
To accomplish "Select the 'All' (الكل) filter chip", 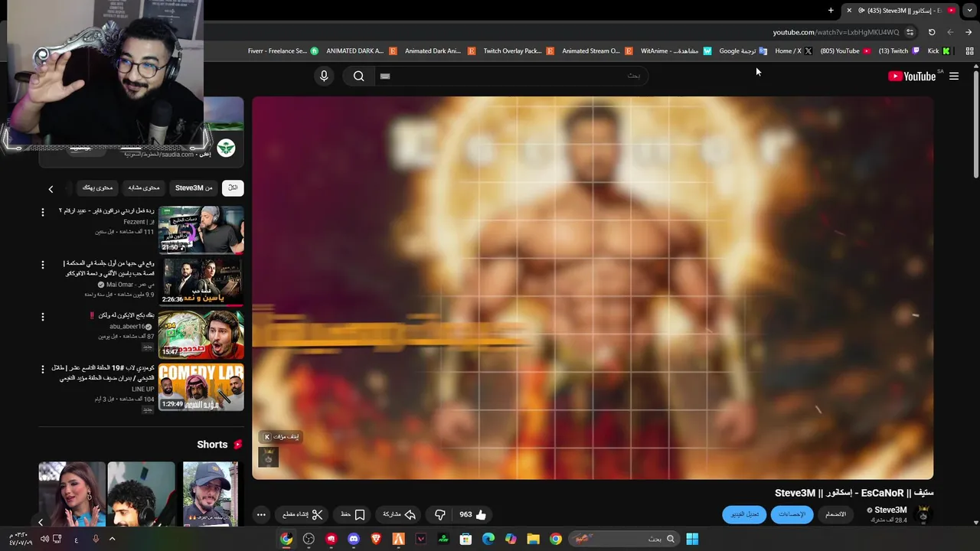I will point(233,187).
